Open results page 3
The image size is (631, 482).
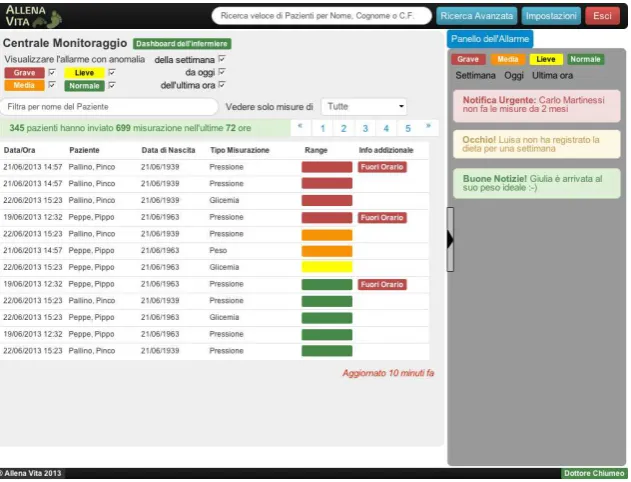coord(365,128)
